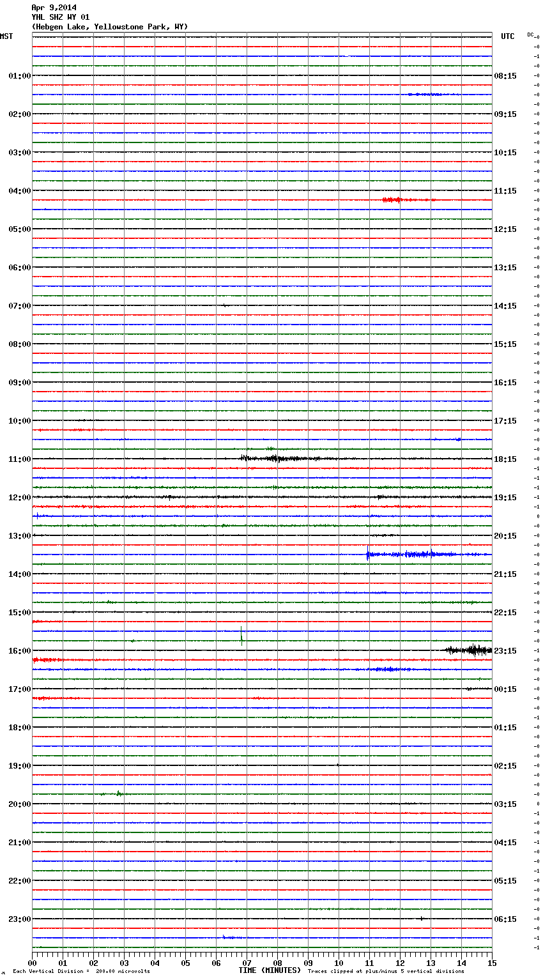This screenshot has width=543, height=980.
Task: Click the 18:15 UTC time label
Action: (x=505, y=459)
